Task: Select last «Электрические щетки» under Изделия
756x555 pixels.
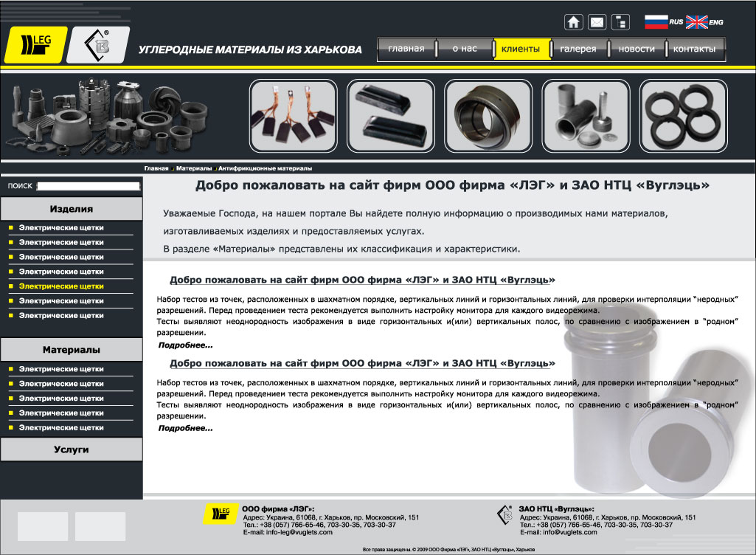Action: click(61, 316)
